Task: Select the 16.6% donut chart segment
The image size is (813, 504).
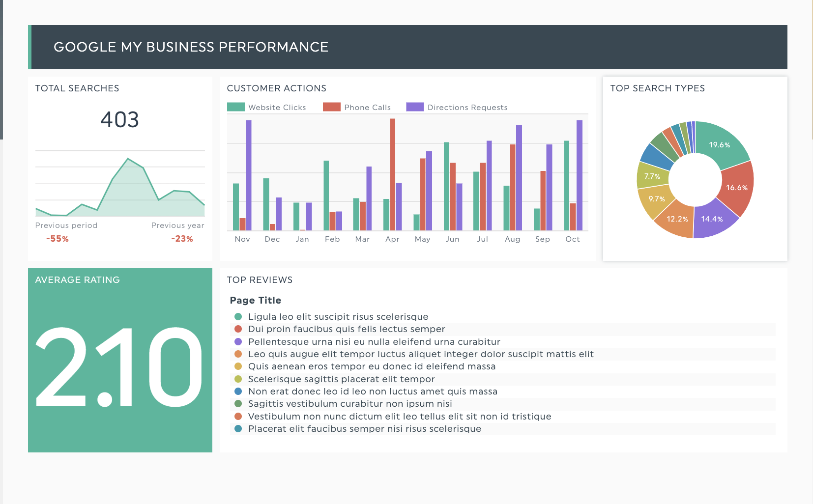Action: pyautogui.click(x=736, y=188)
